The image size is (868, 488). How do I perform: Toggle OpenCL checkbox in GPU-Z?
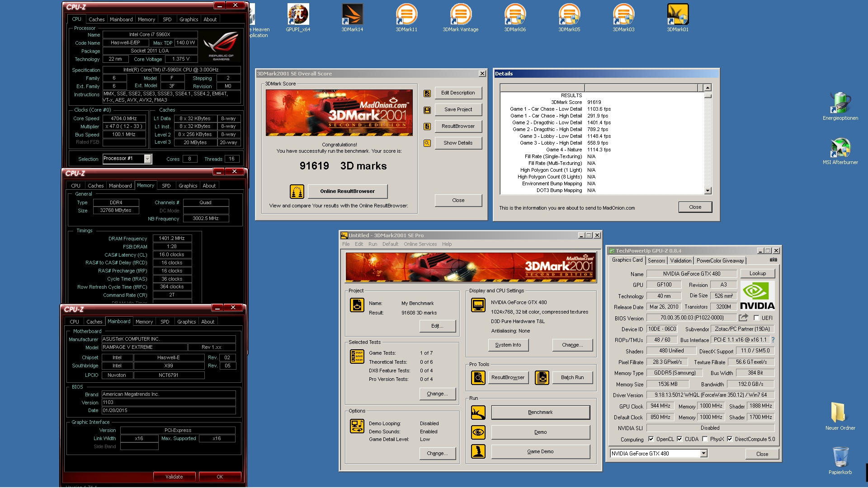coord(651,439)
